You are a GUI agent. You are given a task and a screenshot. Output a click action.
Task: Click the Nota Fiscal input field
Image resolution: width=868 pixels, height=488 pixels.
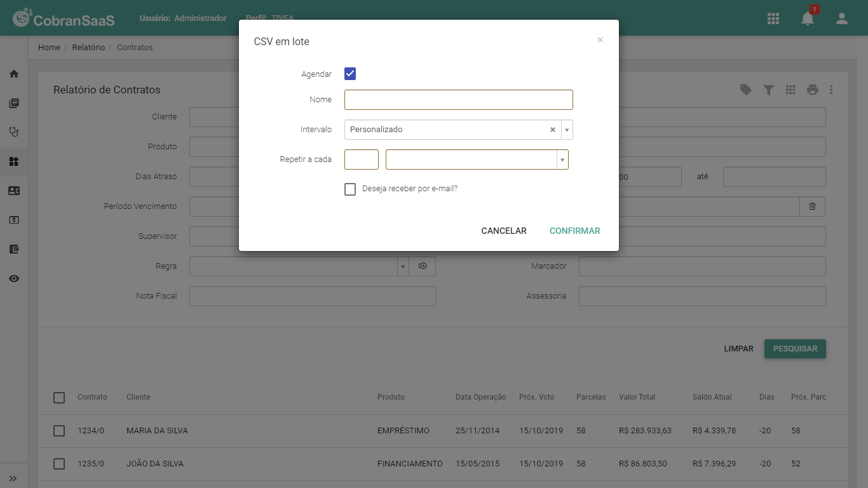point(313,296)
